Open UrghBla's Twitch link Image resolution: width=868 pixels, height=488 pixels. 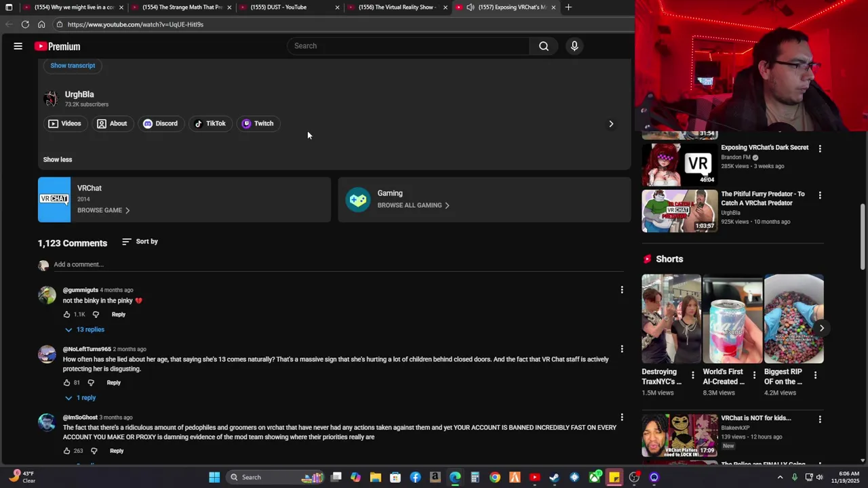(x=258, y=123)
